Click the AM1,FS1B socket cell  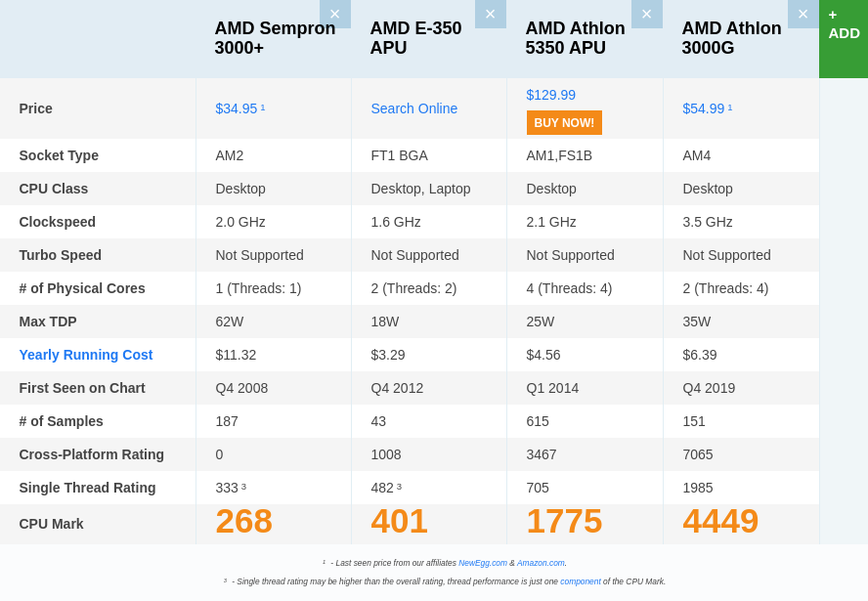click(559, 155)
